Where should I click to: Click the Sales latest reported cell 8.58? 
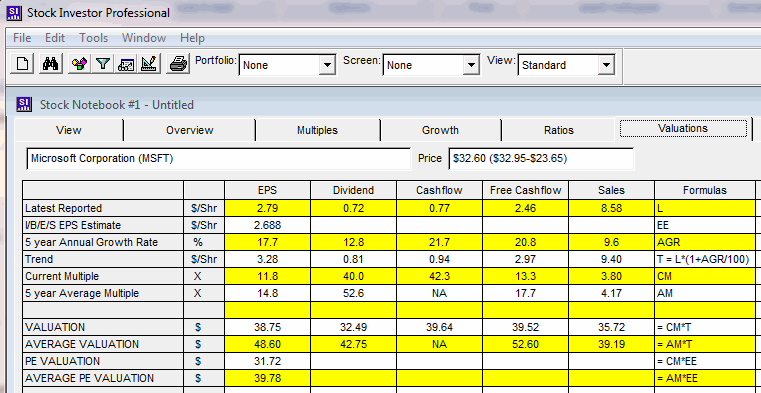click(611, 208)
